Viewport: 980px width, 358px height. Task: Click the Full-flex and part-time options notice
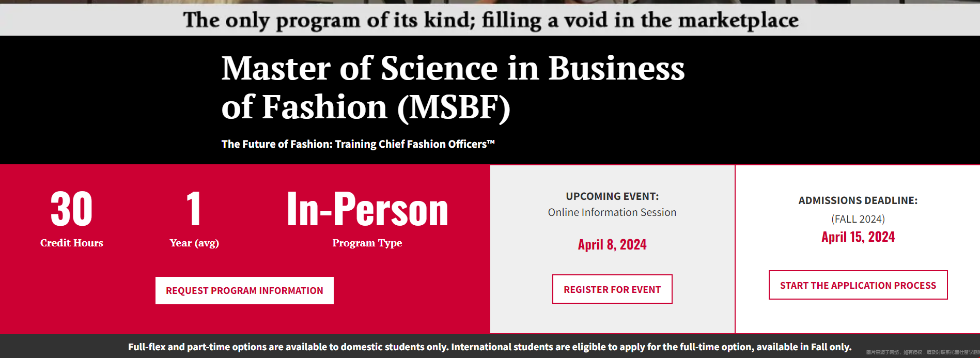pos(490,347)
